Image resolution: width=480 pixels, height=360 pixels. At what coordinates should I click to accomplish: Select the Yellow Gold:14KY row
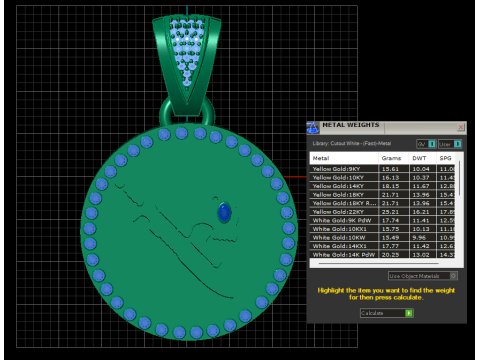[x=382, y=186]
